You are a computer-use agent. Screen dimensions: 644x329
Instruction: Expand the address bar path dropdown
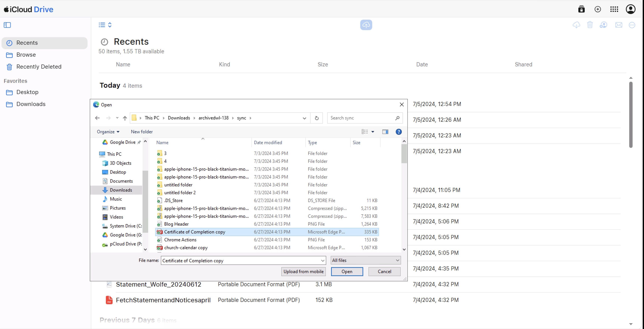pos(304,118)
